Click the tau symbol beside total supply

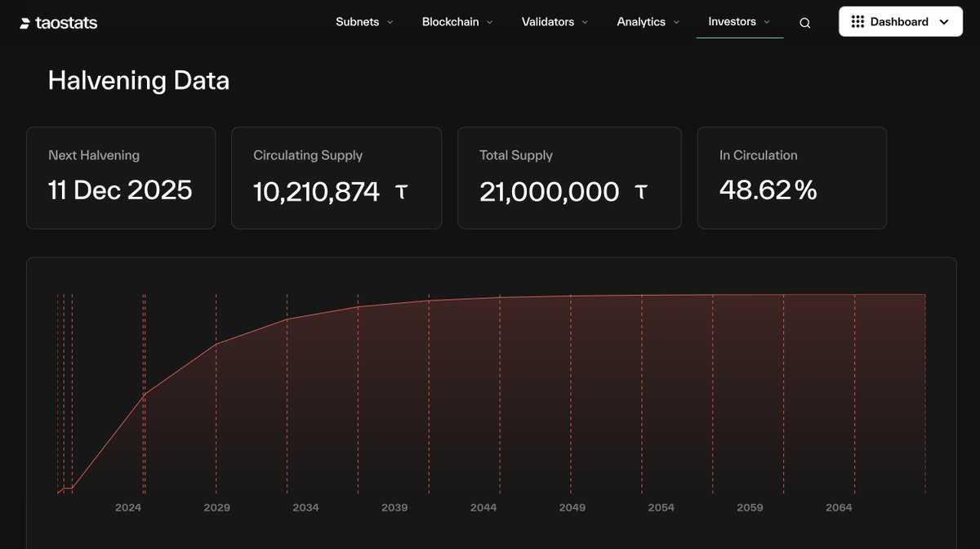coord(641,192)
